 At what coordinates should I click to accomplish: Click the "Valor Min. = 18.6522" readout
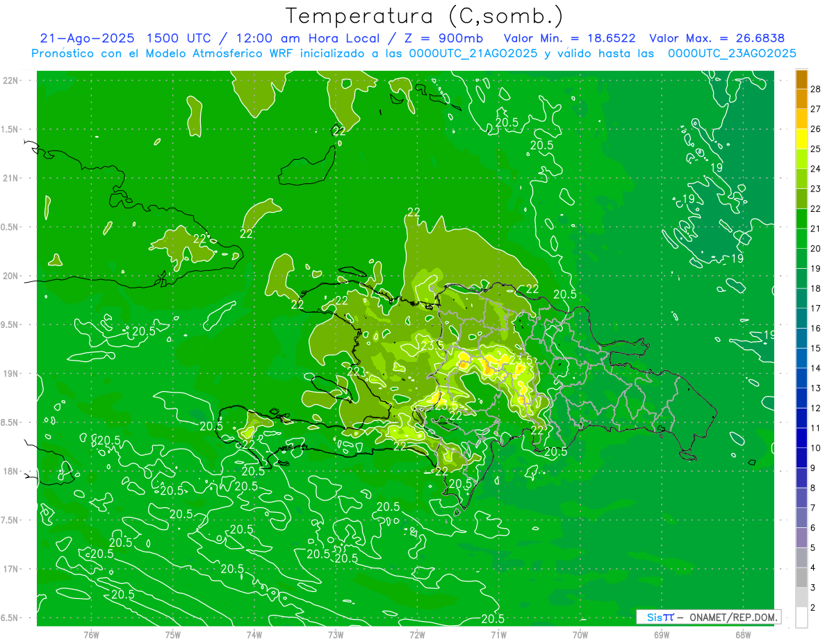(569, 38)
